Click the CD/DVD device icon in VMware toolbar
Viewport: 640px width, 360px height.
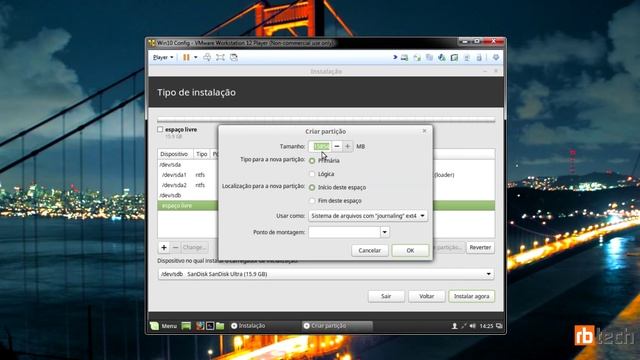click(x=417, y=58)
